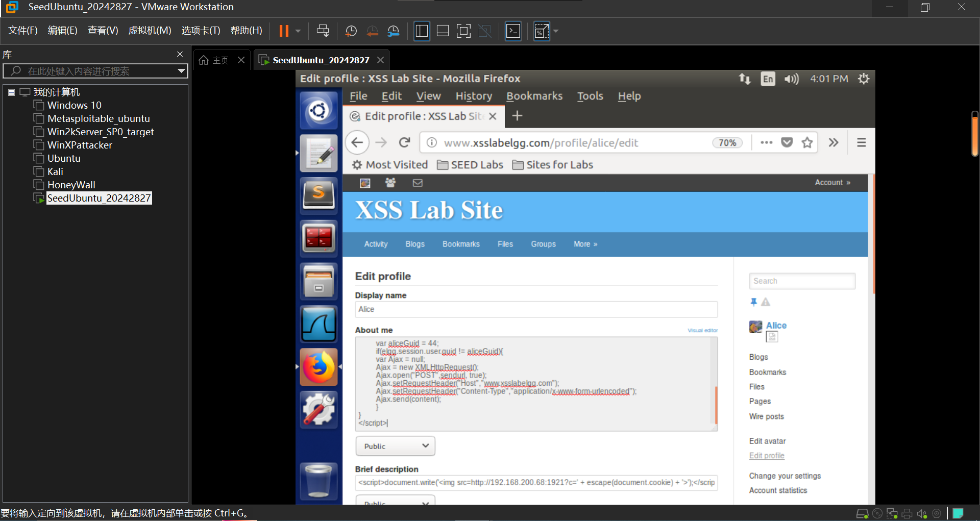Toggle the thumbnail bar view icon

[443, 31]
